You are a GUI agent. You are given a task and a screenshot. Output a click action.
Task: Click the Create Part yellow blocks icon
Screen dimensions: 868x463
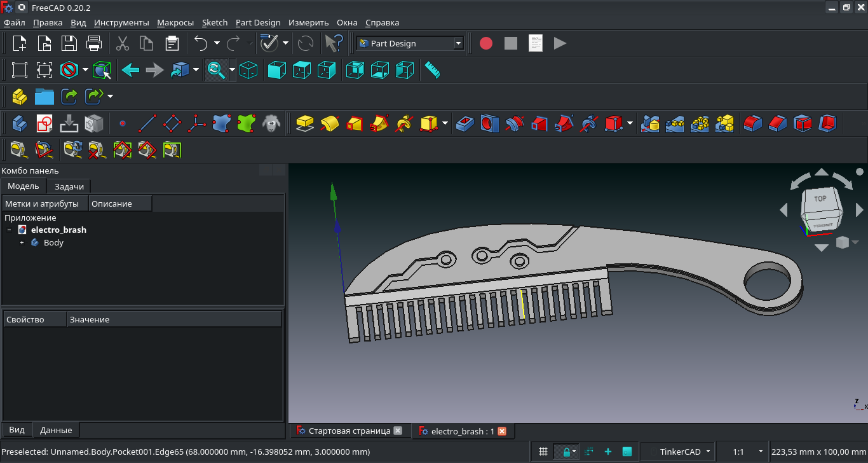tap(20, 96)
